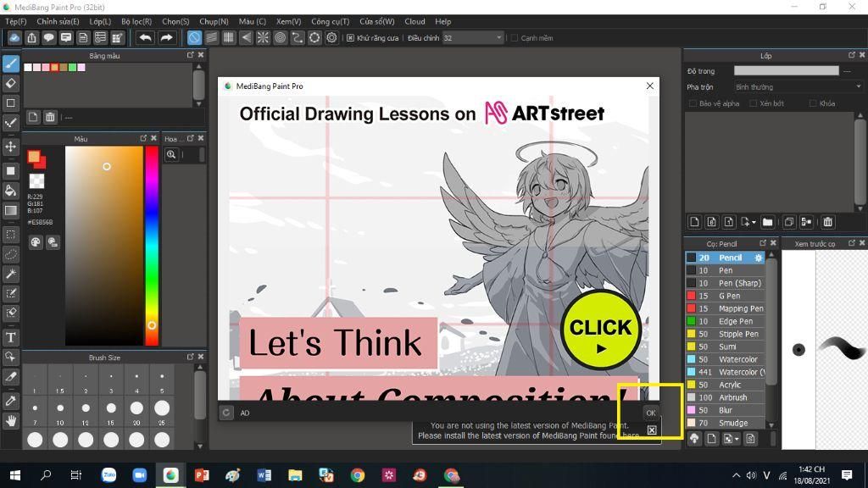Open the Điều chỉnh value dropdown
The height and width of the screenshot is (488, 868).
click(x=473, y=37)
